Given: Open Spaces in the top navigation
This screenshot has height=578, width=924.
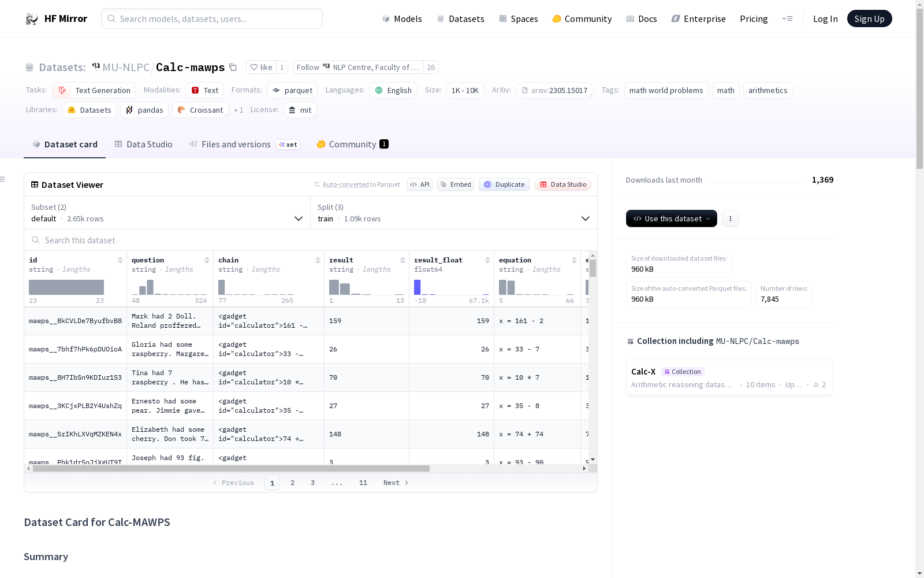Looking at the screenshot, I should click(x=518, y=18).
